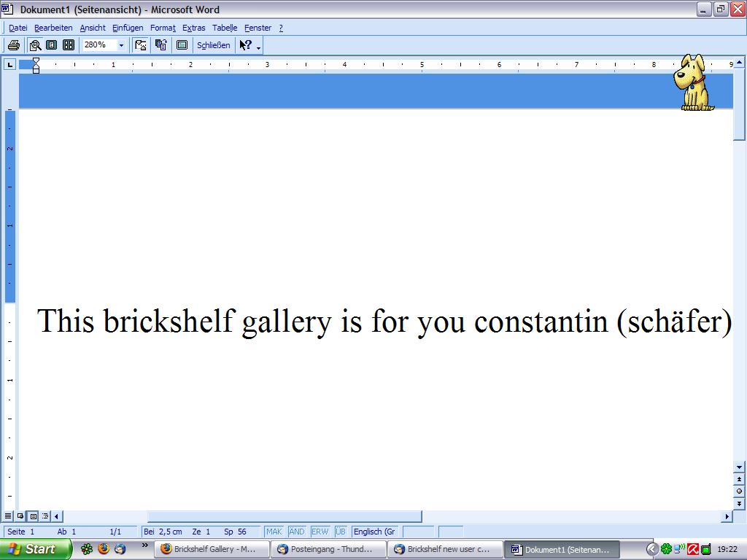Viewport: 747px width, 560px height.
Task: Go to the next page with double-down arrow
Action: coord(739,503)
